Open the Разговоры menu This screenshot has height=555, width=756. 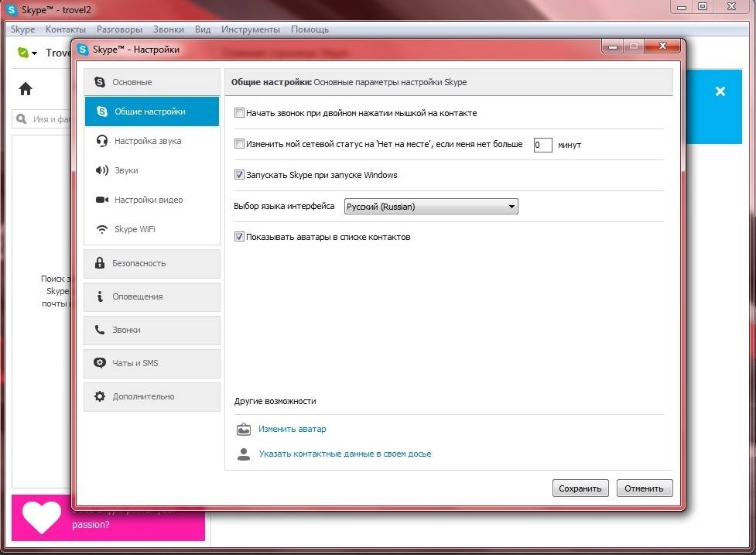(x=119, y=29)
